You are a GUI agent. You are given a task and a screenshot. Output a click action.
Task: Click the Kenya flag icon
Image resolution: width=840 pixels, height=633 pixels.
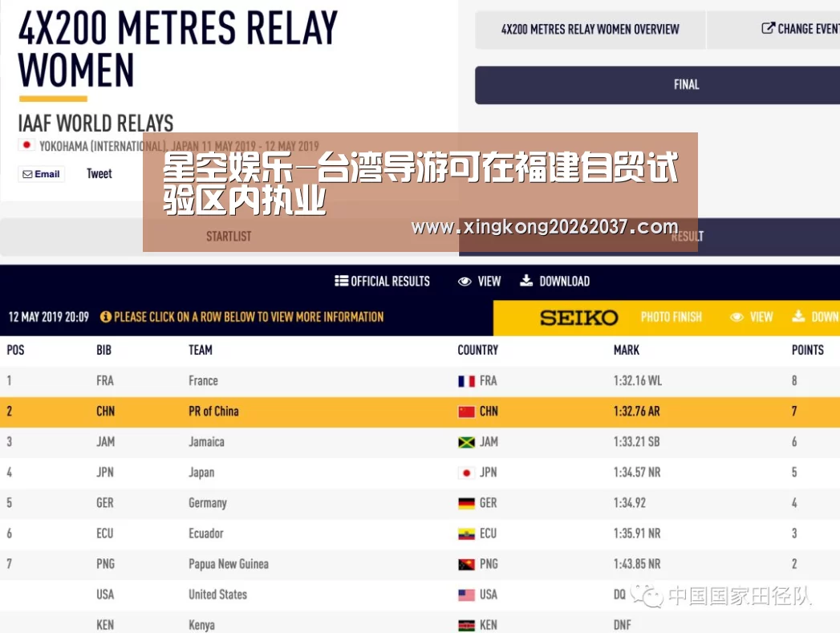click(467, 625)
